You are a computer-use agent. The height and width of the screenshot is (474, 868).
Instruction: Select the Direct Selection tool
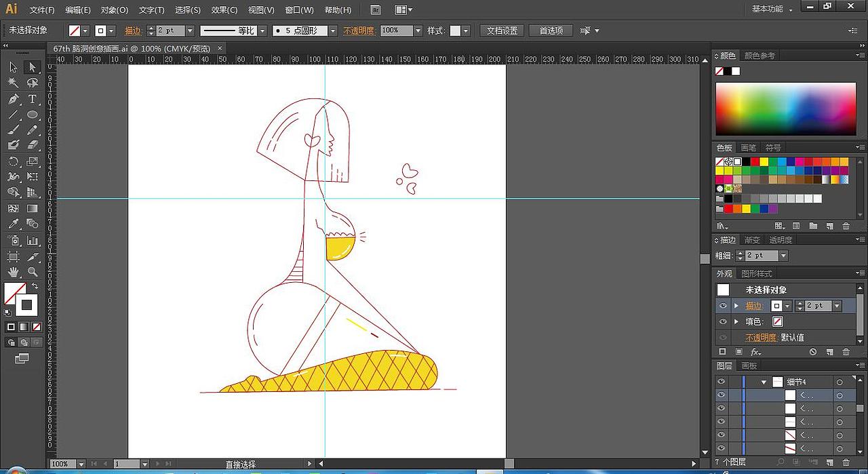point(32,67)
